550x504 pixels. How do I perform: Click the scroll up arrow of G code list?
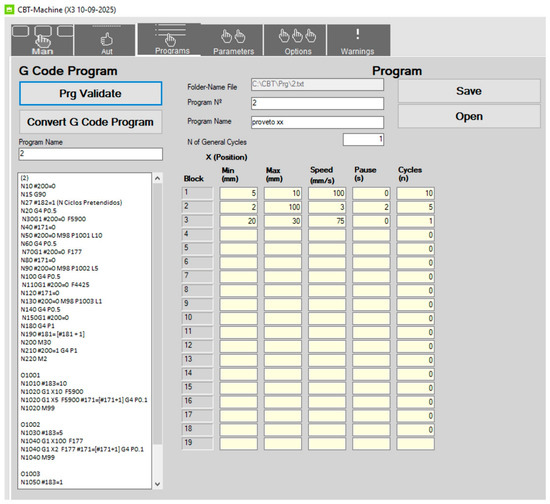(157, 179)
